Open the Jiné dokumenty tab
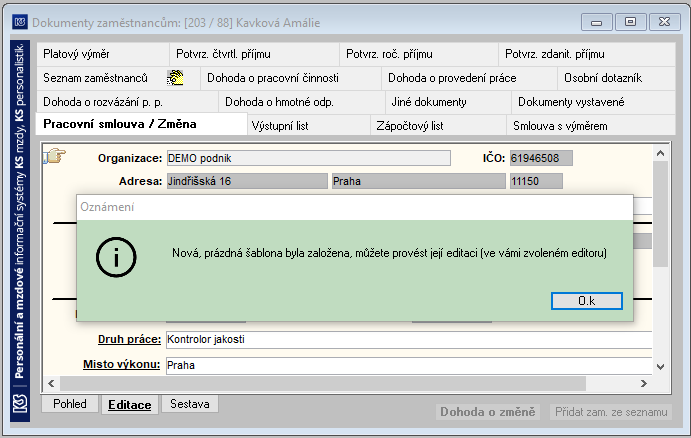 (448, 102)
